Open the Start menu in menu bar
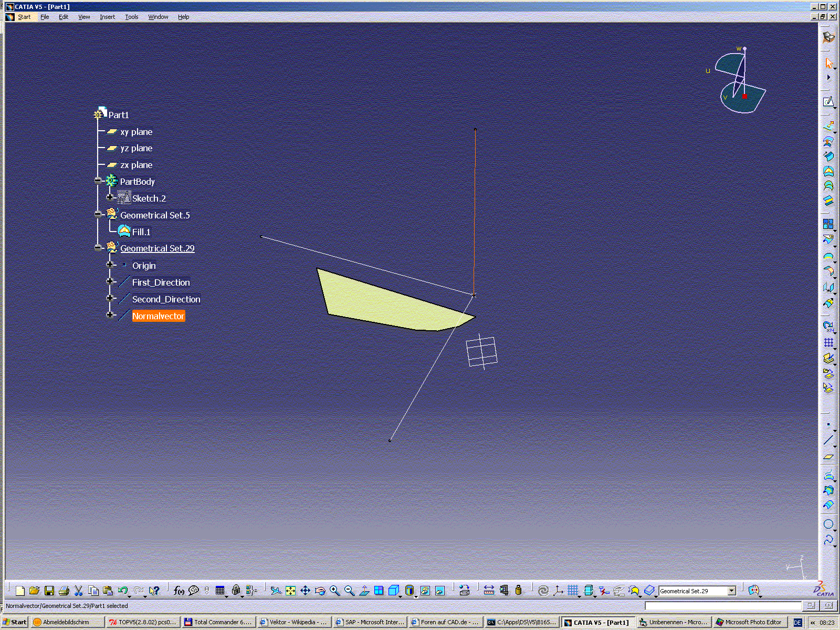840x630 pixels. coord(24,17)
